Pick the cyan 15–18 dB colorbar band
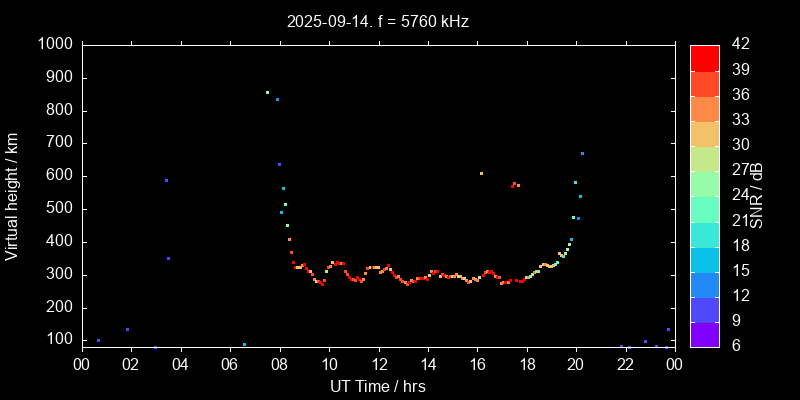 (x=704, y=259)
